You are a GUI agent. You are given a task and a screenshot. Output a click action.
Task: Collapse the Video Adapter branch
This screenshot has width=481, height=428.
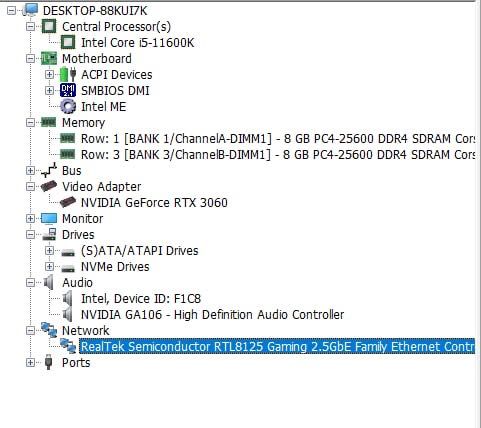point(30,187)
